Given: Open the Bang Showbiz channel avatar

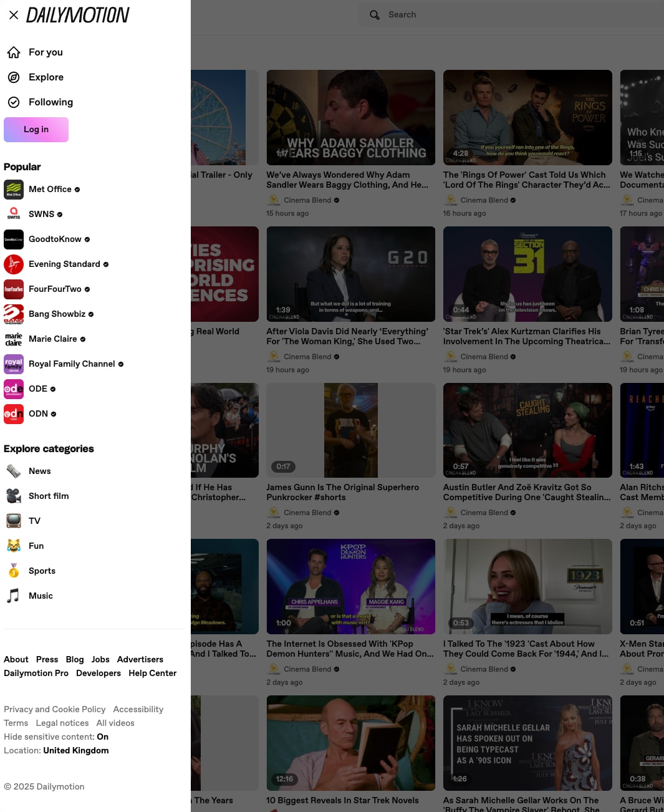Looking at the screenshot, I should point(14,314).
